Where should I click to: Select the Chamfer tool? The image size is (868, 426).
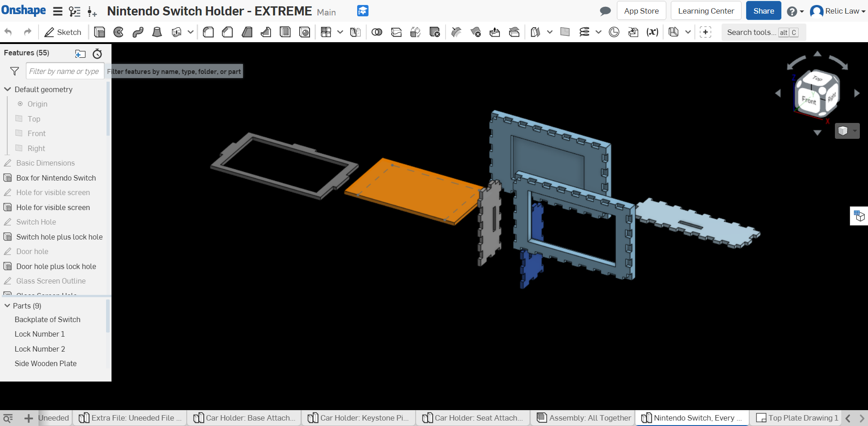coord(228,32)
